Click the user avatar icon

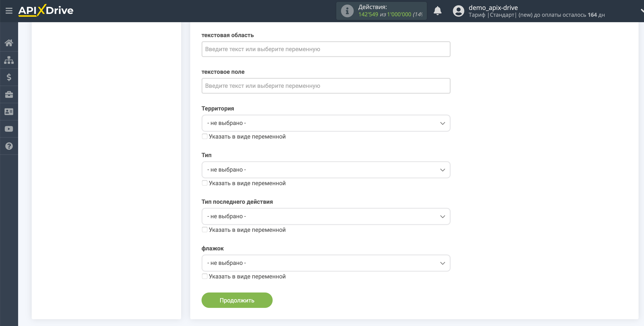point(458,11)
